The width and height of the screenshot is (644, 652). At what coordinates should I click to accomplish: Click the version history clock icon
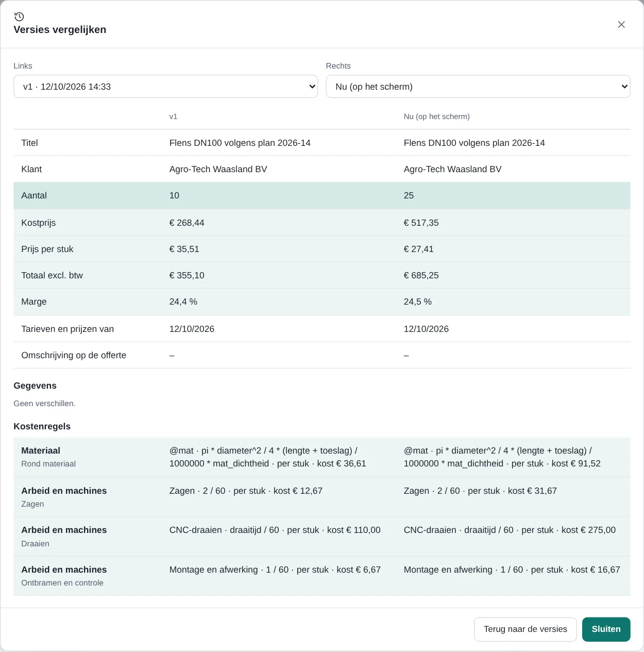[19, 16]
